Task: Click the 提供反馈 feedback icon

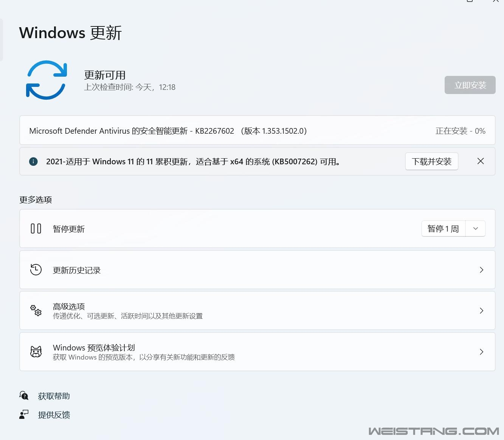Action: coord(24,415)
